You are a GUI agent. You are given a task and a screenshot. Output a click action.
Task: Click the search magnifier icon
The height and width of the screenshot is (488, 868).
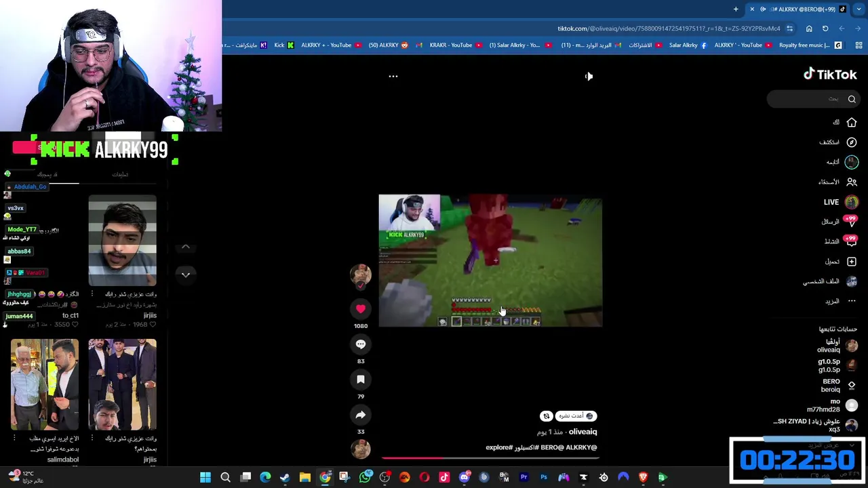click(852, 99)
